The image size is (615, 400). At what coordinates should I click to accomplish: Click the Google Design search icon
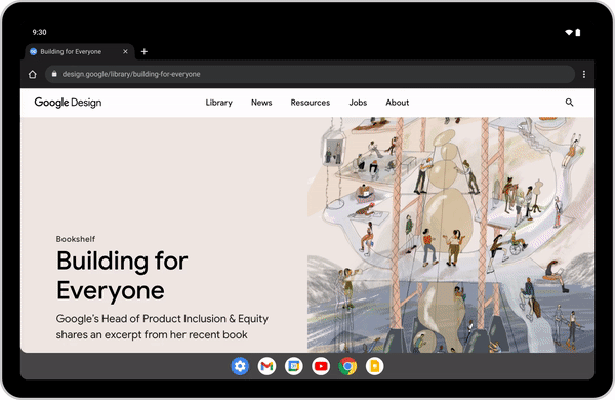pos(569,102)
